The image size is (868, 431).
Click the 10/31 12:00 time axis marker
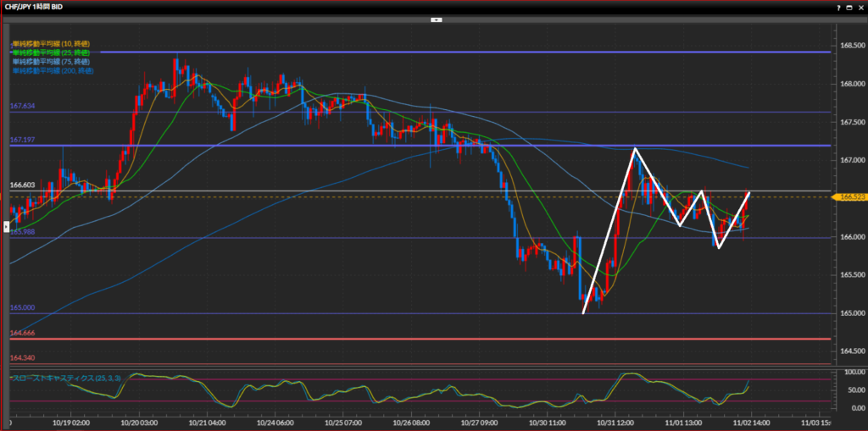point(622,421)
